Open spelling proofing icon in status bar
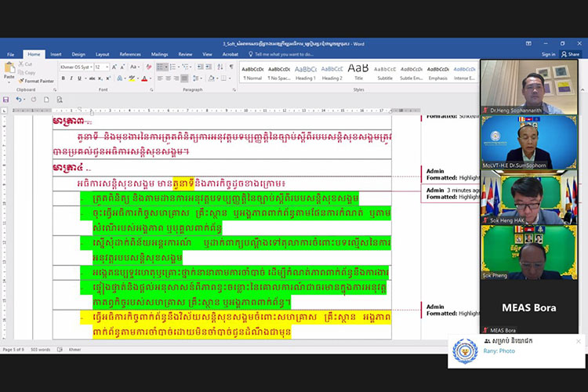588x392 pixels. click(60, 350)
